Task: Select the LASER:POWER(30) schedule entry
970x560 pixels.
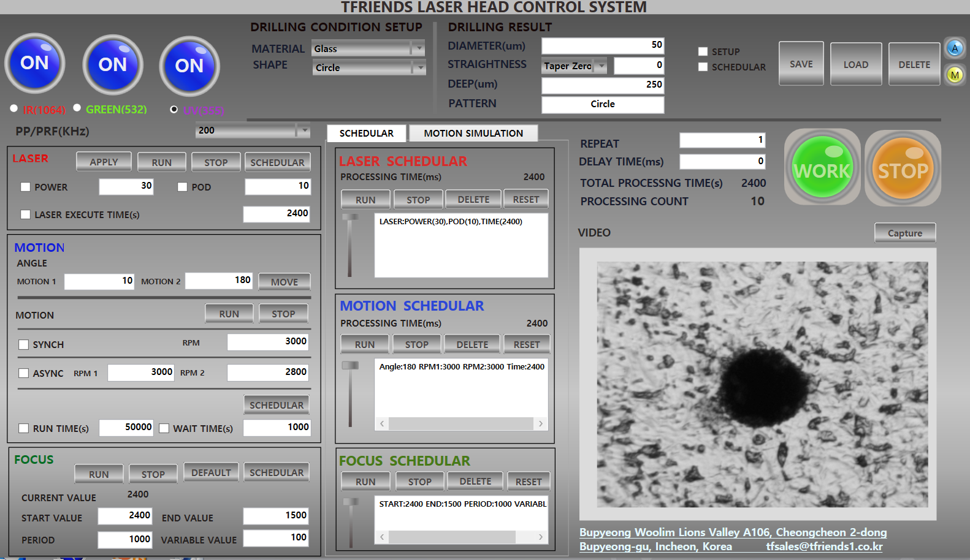Action: (451, 222)
